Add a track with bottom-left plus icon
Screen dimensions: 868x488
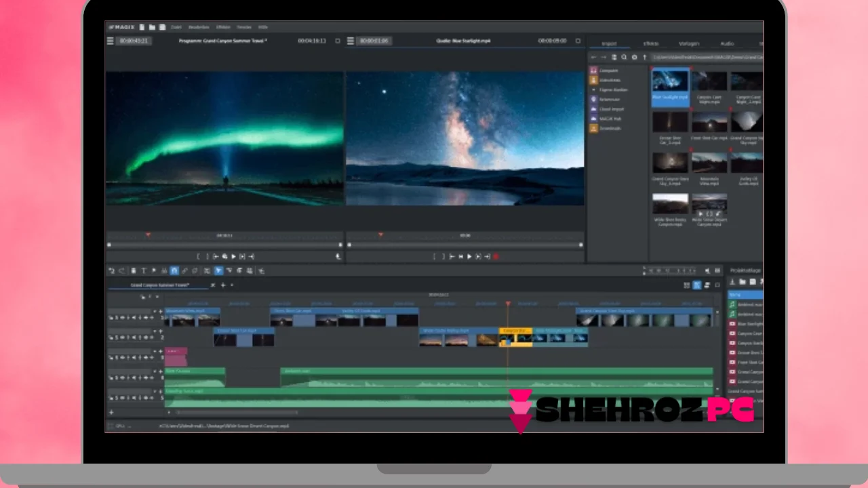click(x=112, y=412)
